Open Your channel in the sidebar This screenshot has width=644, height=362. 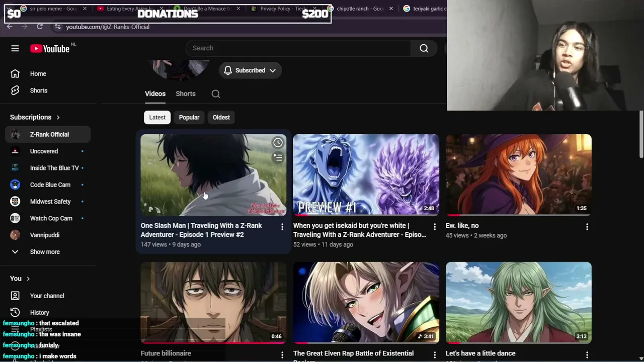[48, 296]
